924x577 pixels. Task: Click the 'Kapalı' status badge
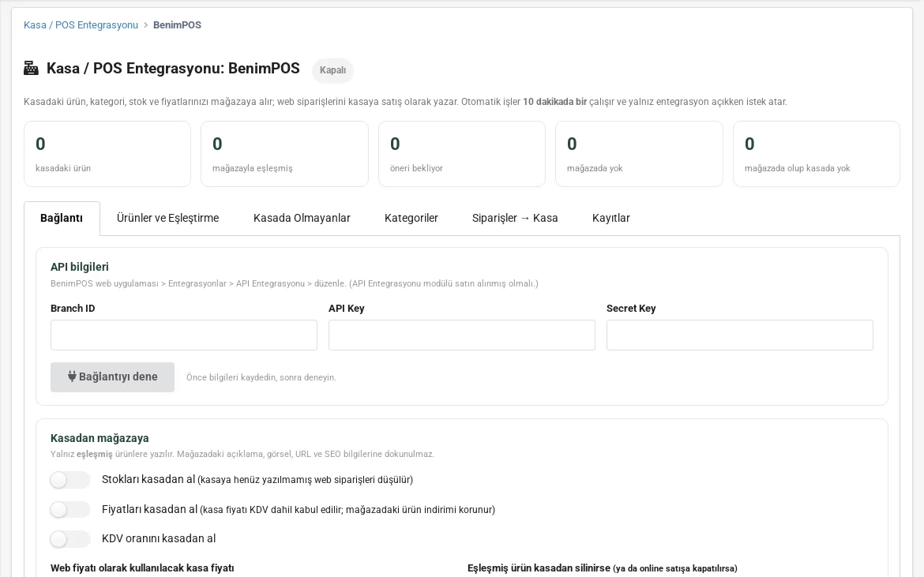[x=333, y=70]
